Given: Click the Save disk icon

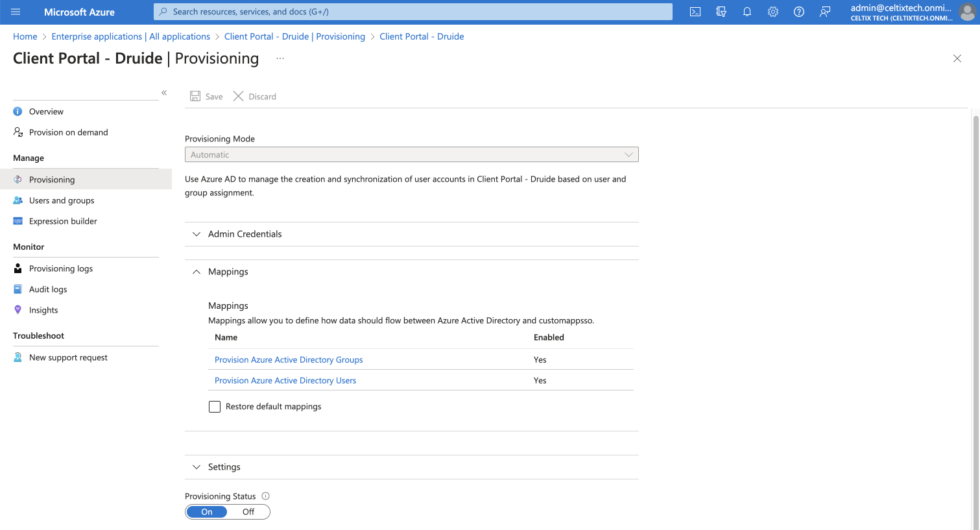Looking at the screenshot, I should (195, 96).
